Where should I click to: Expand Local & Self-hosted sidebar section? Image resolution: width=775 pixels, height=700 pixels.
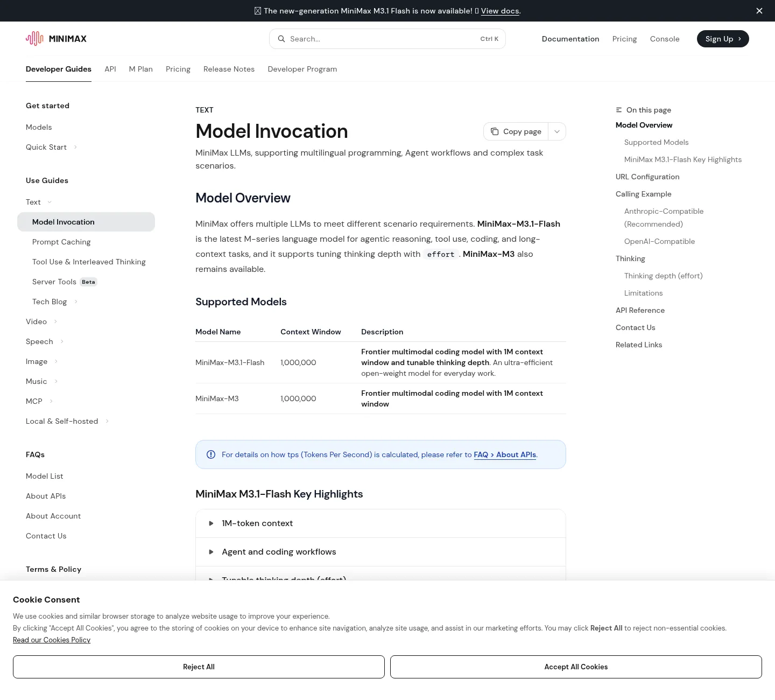pos(107,421)
